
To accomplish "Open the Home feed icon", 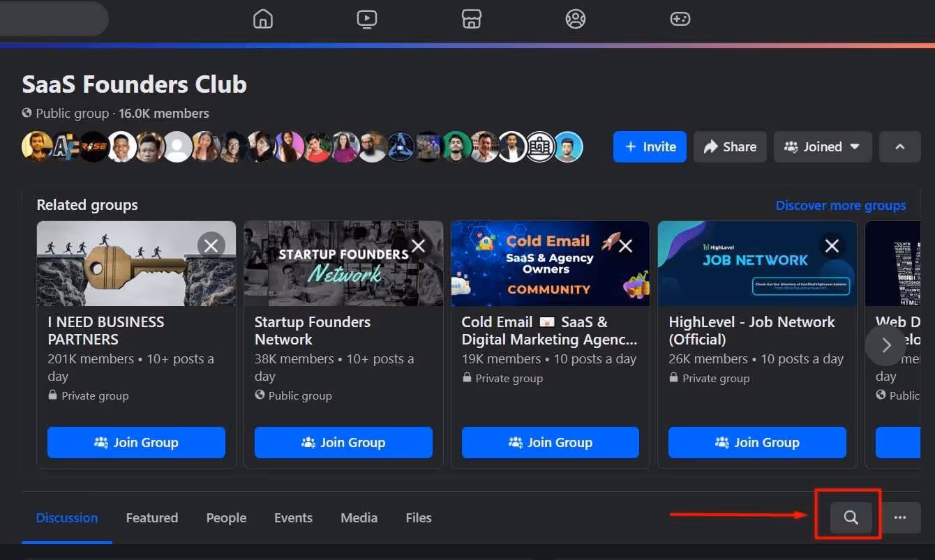I will point(263,19).
